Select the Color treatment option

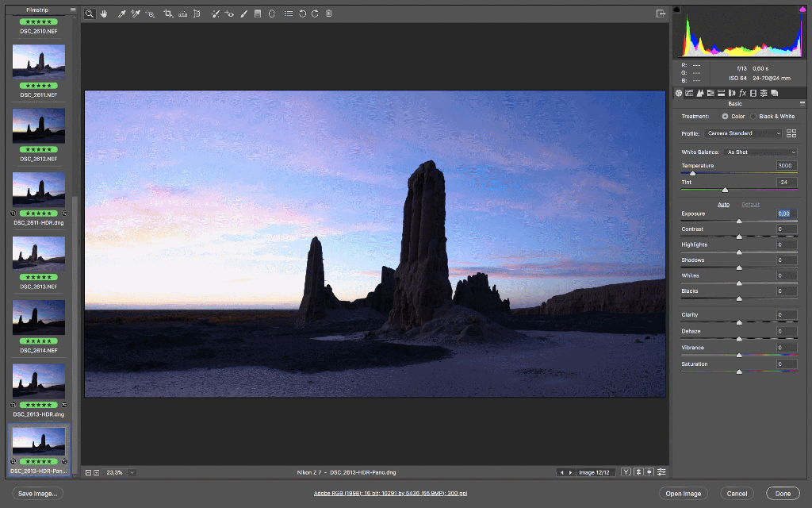click(x=726, y=116)
